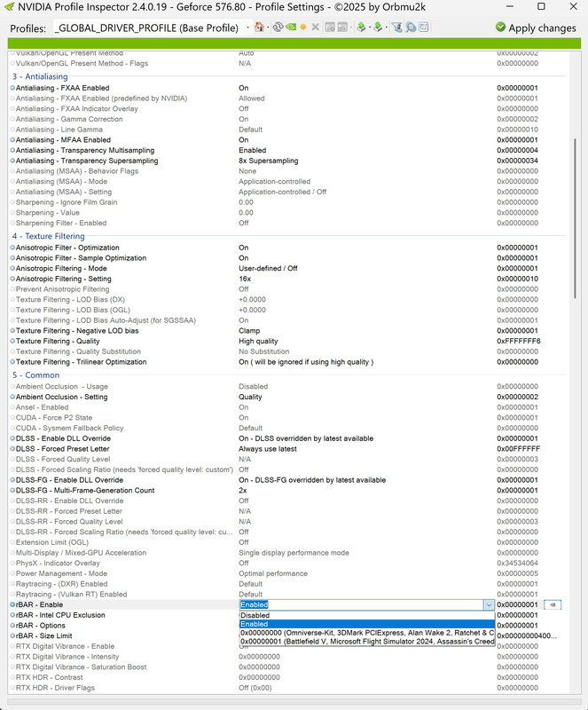Open the import icon's dropdown arrow
Screen dimensions: 588x710
tap(386, 28)
